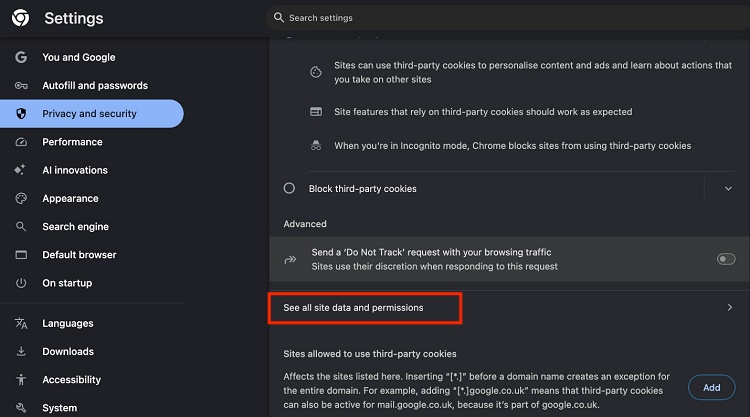Click the Appearance palette icon

tap(21, 198)
